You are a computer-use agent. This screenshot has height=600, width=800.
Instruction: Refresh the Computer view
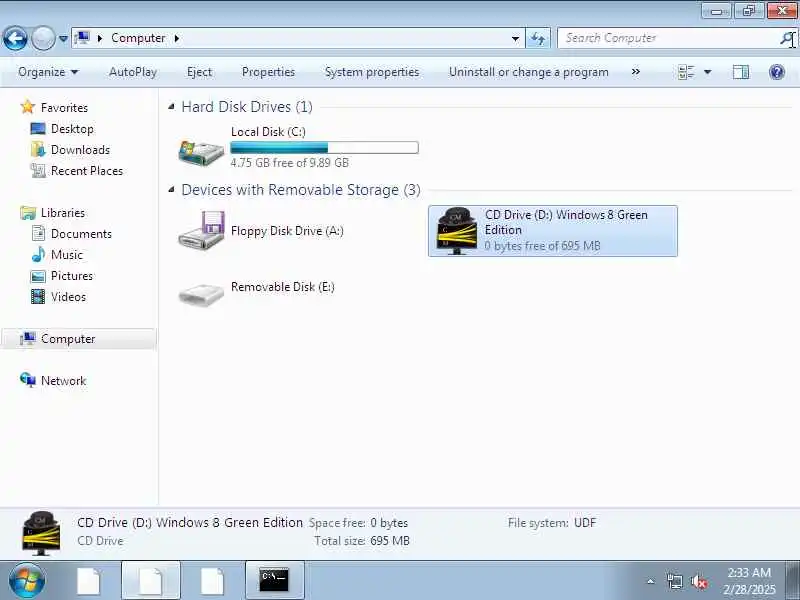(538, 38)
